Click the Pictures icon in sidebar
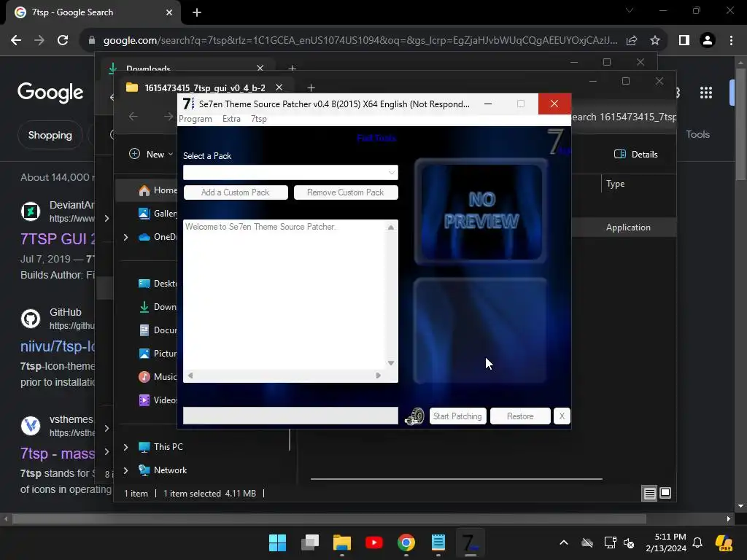The height and width of the screenshot is (560, 747). [x=144, y=354]
